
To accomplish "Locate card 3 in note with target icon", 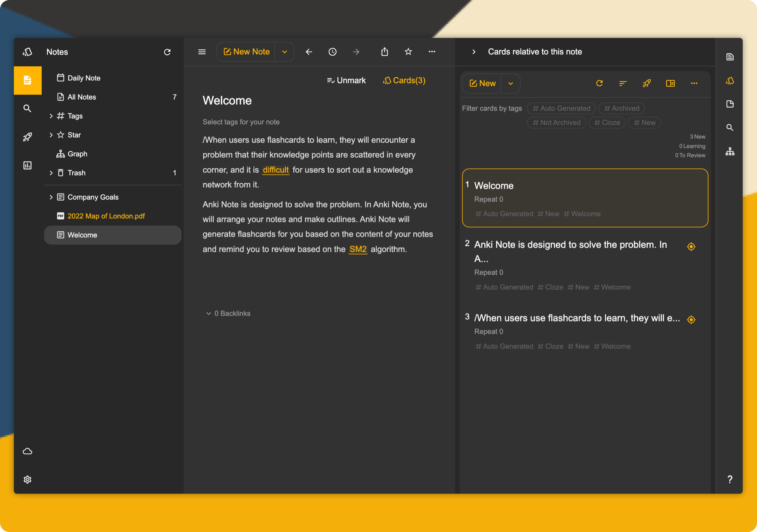I will (691, 320).
